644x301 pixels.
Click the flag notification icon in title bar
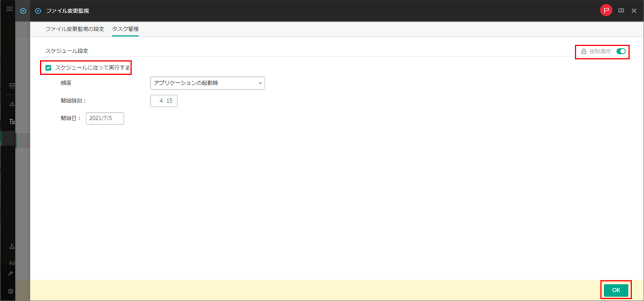coord(606,10)
